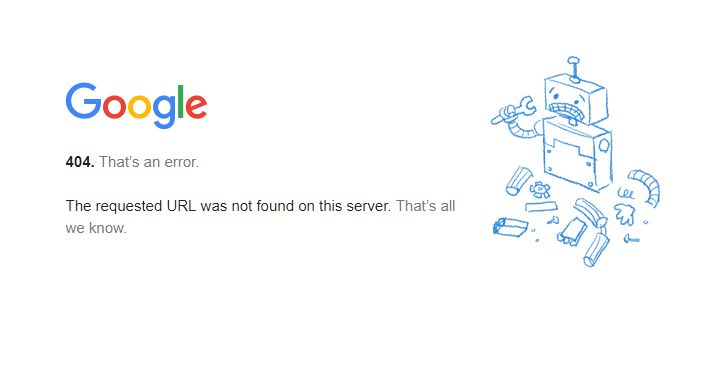The image size is (721, 375).
Task: Click the antenna on top of the robot
Action: click(x=573, y=68)
